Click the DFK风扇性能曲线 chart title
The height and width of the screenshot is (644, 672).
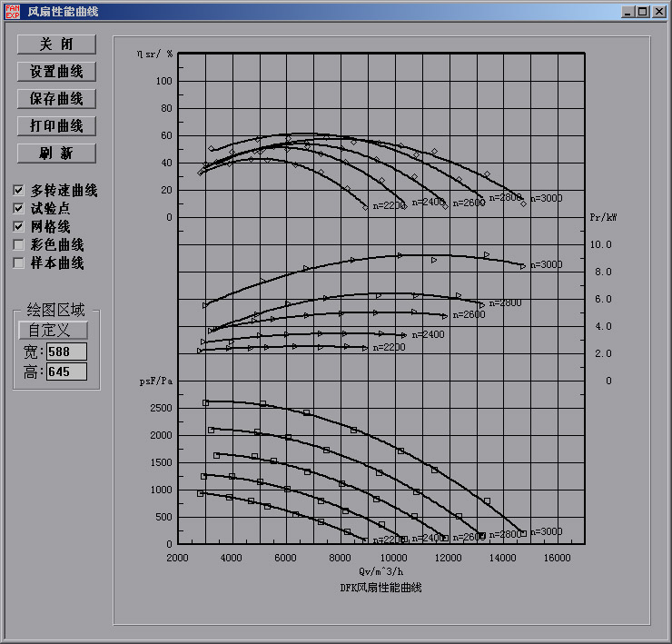pos(380,588)
